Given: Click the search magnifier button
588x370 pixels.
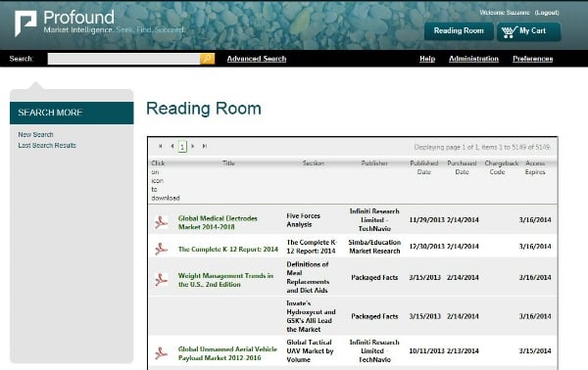Looking at the screenshot, I should coord(208,59).
